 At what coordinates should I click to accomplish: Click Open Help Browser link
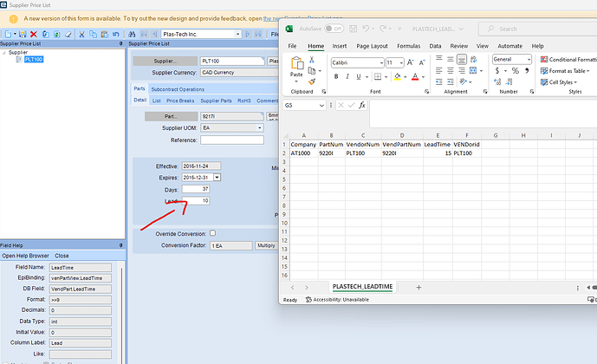click(26, 256)
